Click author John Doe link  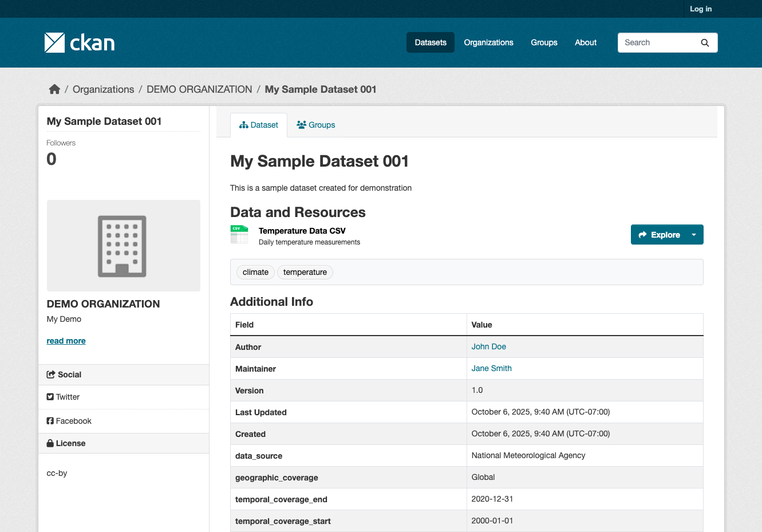tap(489, 346)
